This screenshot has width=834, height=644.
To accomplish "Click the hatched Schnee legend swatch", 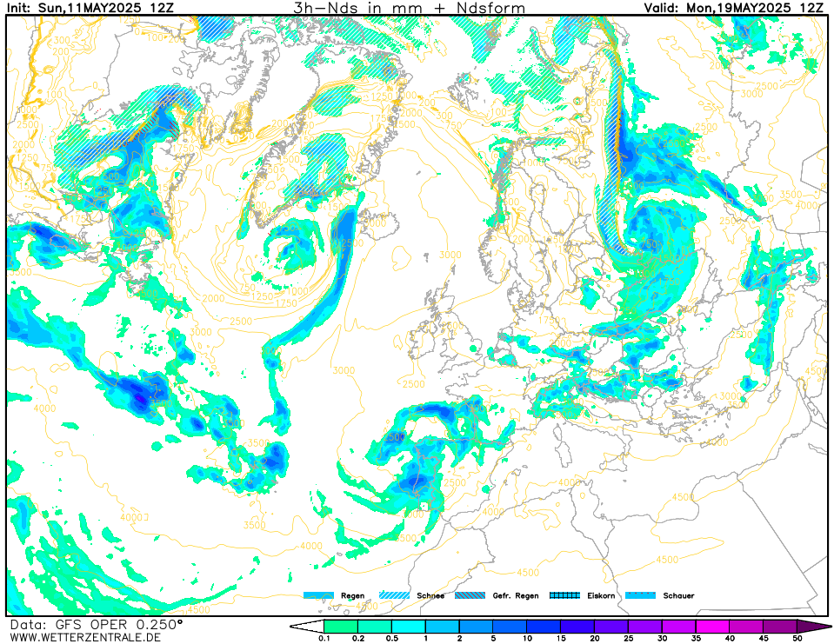I will [394, 595].
